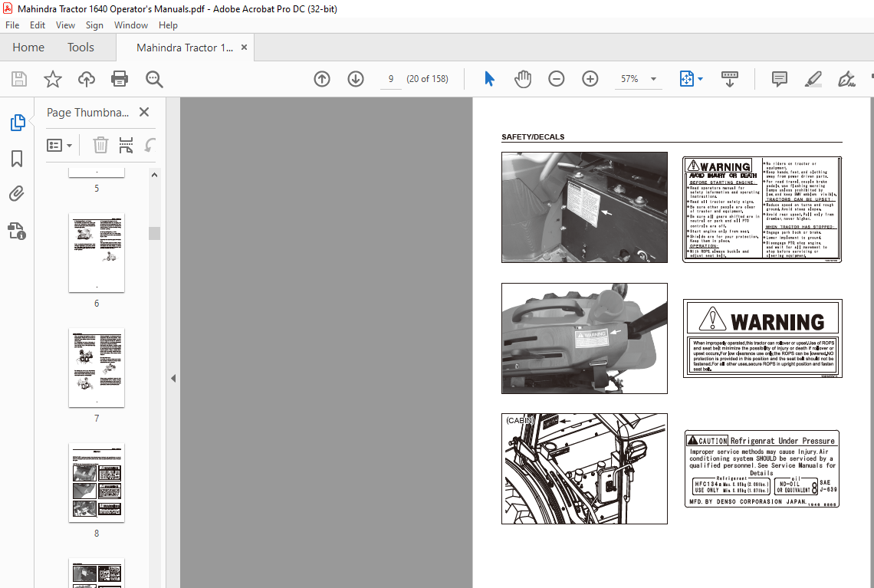The height and width of the screenshot is (588, 874).
Task: Toggle the scrolling mode tool
Action: tap(730, 79)
